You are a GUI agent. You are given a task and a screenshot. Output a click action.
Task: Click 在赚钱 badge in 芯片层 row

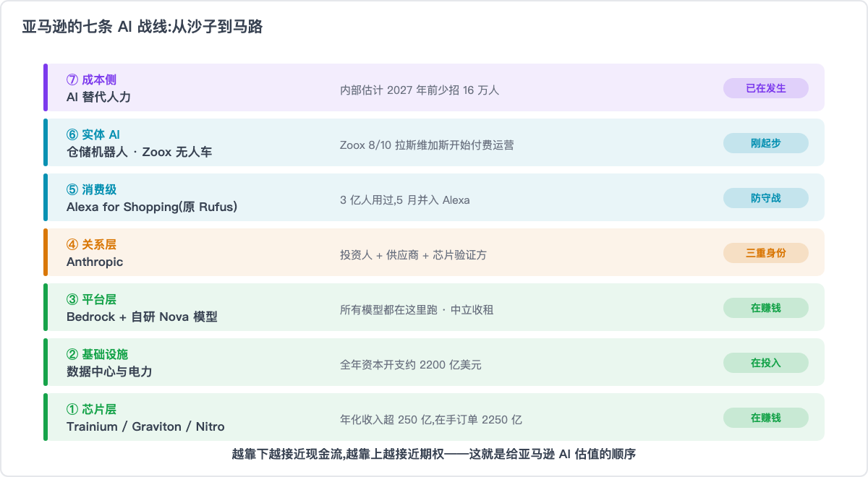[766, 418]
